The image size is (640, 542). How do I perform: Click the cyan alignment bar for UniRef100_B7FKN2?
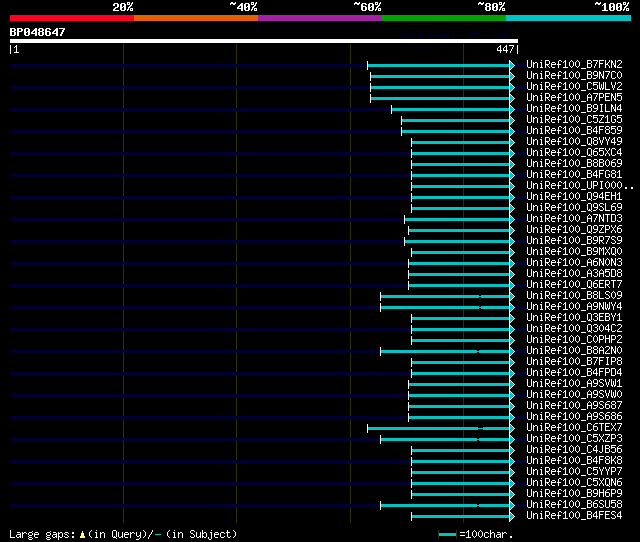[x=438, y=65]
